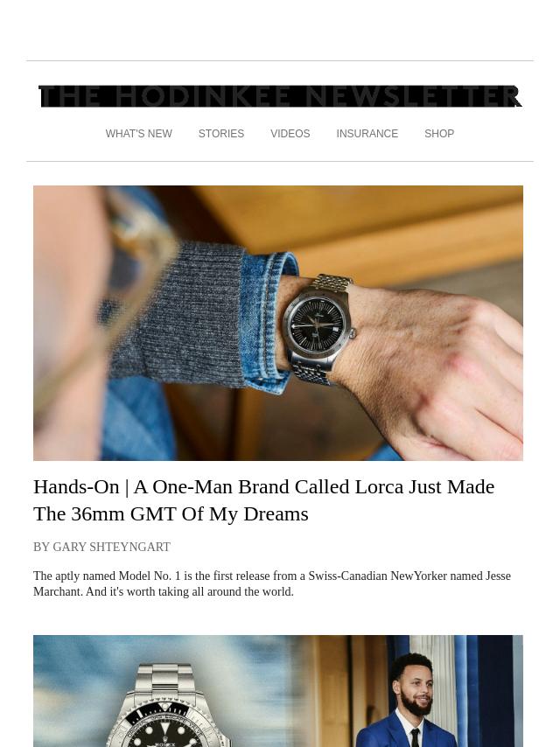The height and width of the screenshot is (747, 560).
Task: Open the Lorca wrist watch hero image
Action: point(278,323)
